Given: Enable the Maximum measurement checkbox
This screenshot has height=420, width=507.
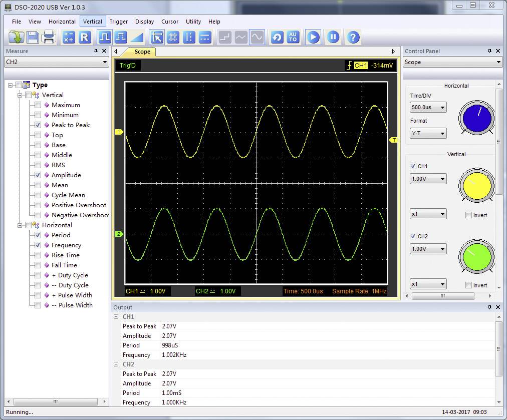Looking at the screenshot, I should click(38, 105).
